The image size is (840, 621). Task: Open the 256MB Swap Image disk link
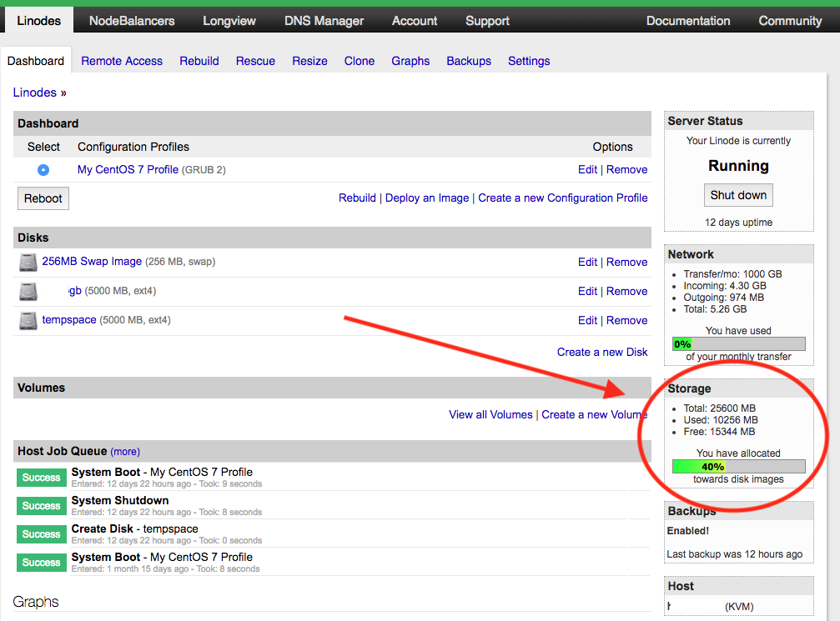92,261
